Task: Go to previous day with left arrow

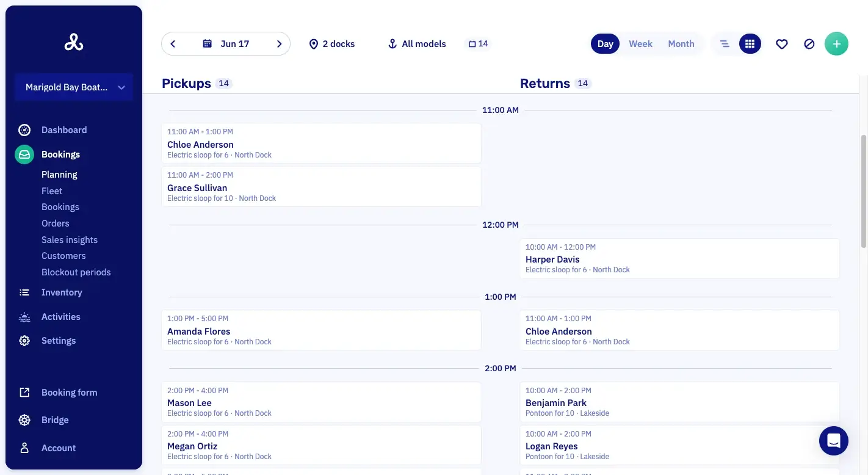Action: pyautogui.click(x=173, y=44)
